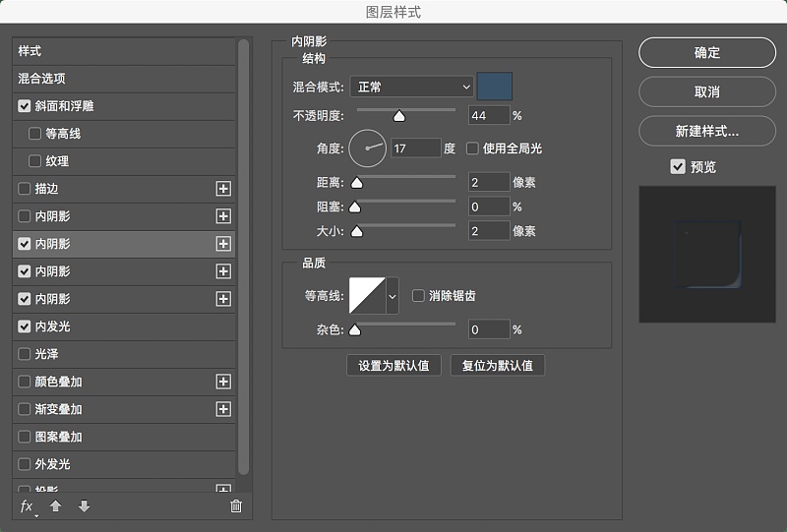787x532 pixels.
Task: Select the highlighted 内阴影 row label
Action: 53,244
